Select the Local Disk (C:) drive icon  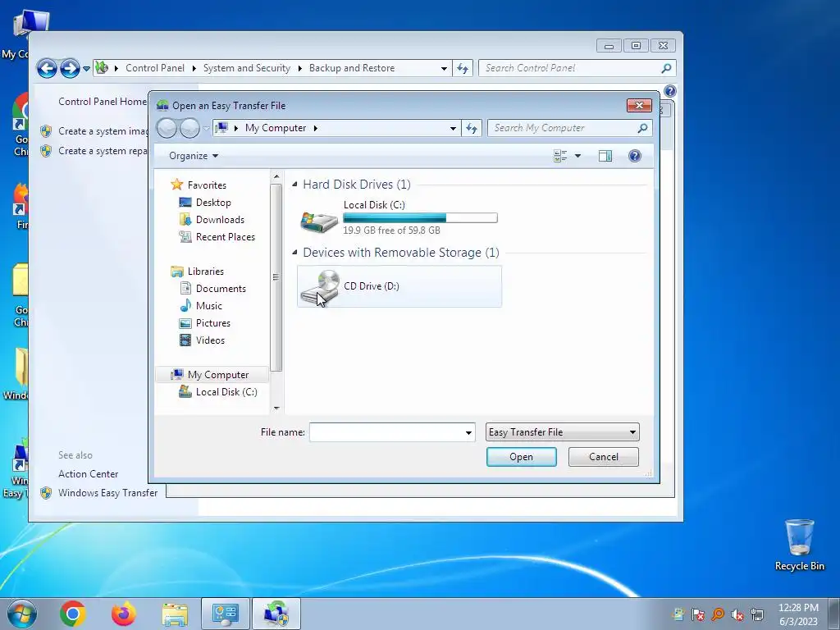coord(319,220)
